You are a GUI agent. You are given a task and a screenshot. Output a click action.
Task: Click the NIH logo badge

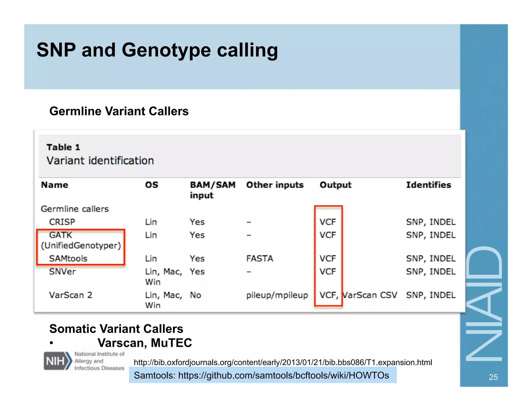coord(58,361)
